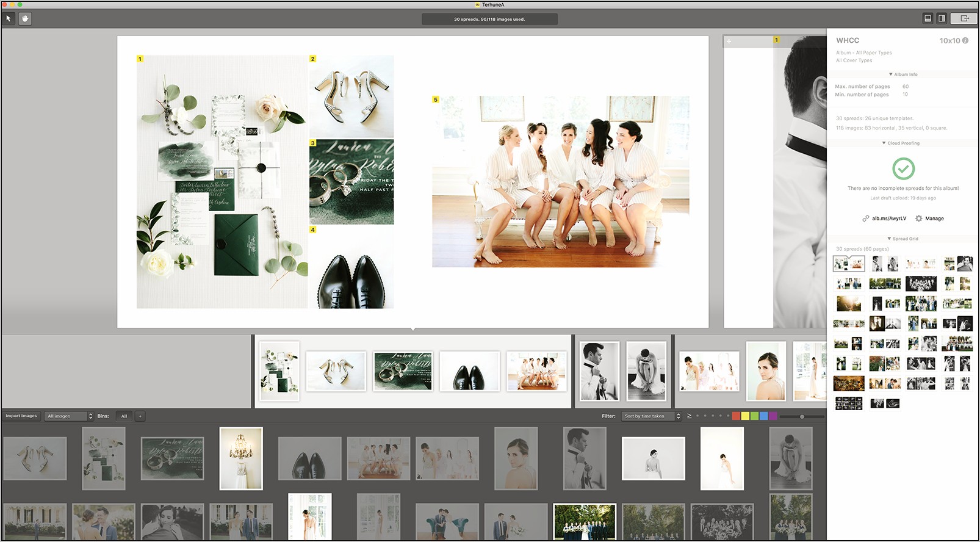Open the Sort by time taken dropdown
980x542 pixels.
click(651, 416)
